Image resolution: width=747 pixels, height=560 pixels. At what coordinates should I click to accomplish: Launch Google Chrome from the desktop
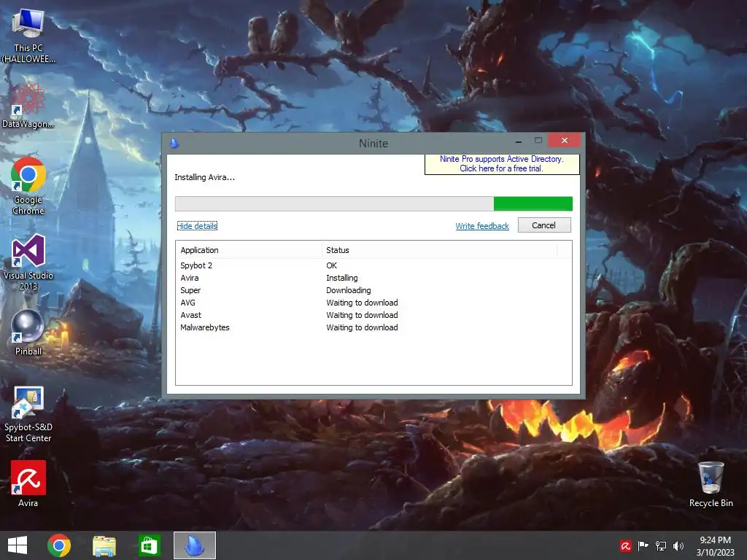coord(28,186)
